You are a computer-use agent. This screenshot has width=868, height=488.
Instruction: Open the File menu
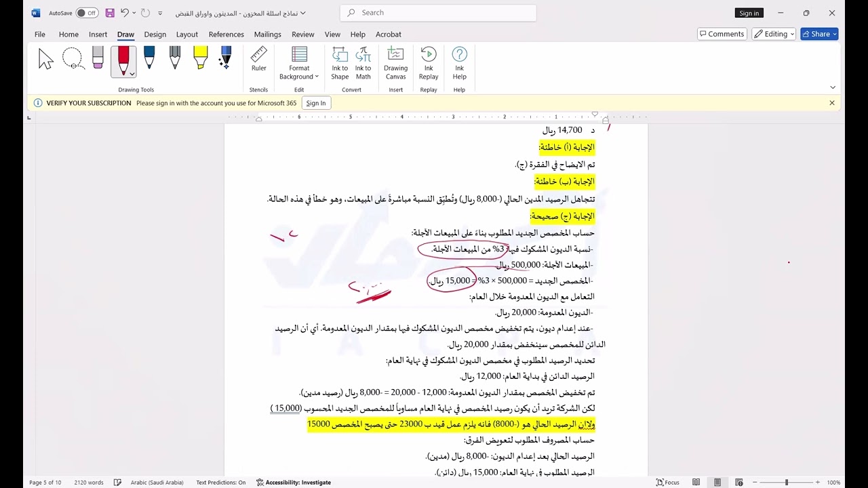pos(40,34)
